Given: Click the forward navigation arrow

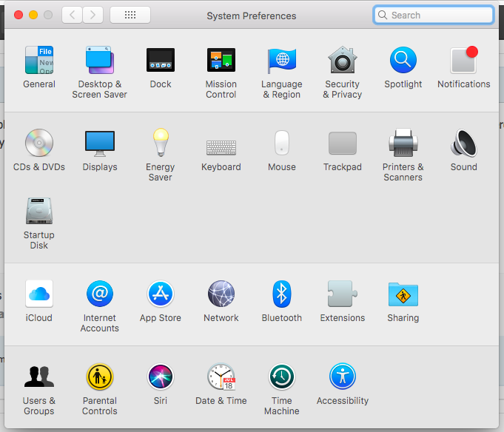Looking at the screenshot, I should [x=93, y=15].
